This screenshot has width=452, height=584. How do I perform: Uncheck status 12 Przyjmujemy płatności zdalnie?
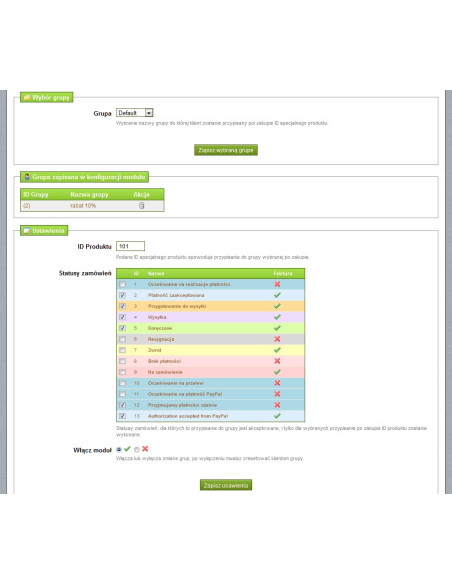[122, 405]
